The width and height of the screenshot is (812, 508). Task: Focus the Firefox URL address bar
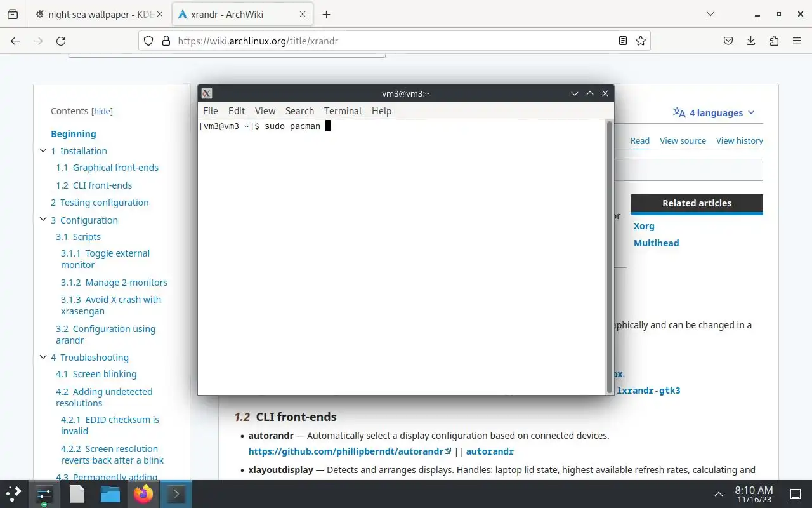[x=393, y=41]
